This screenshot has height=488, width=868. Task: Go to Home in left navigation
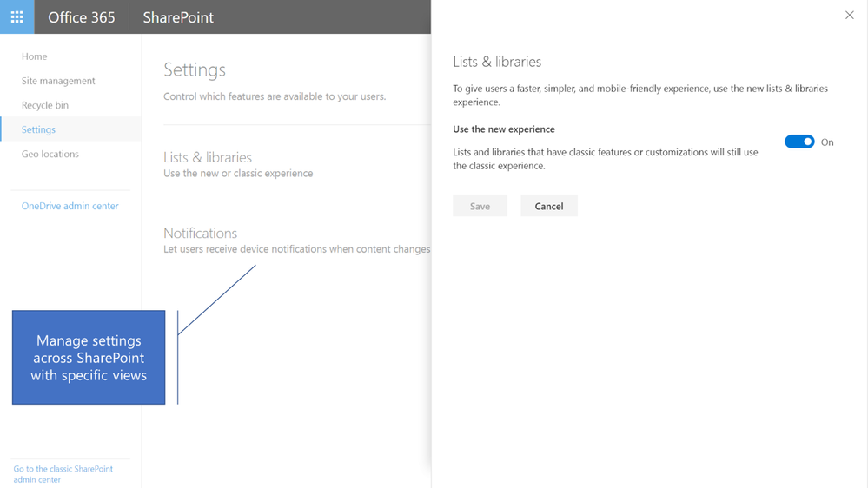pos(35,56)
